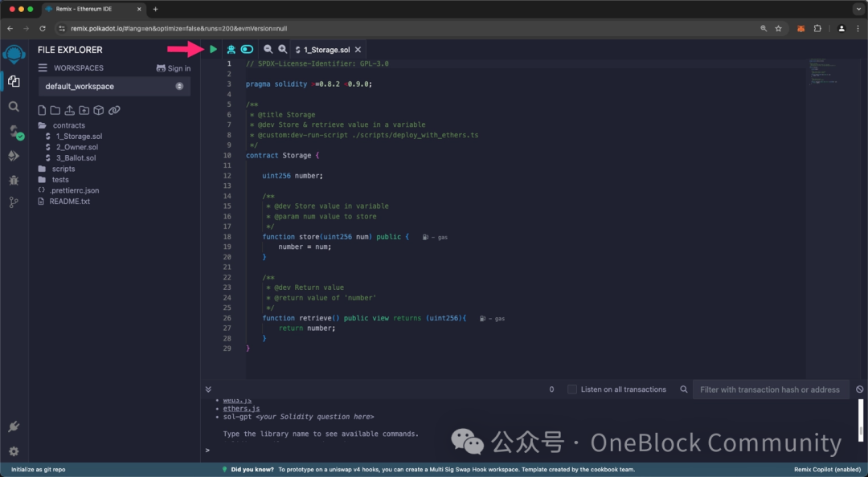Open the Debugger bug sidebar icon

14,180
